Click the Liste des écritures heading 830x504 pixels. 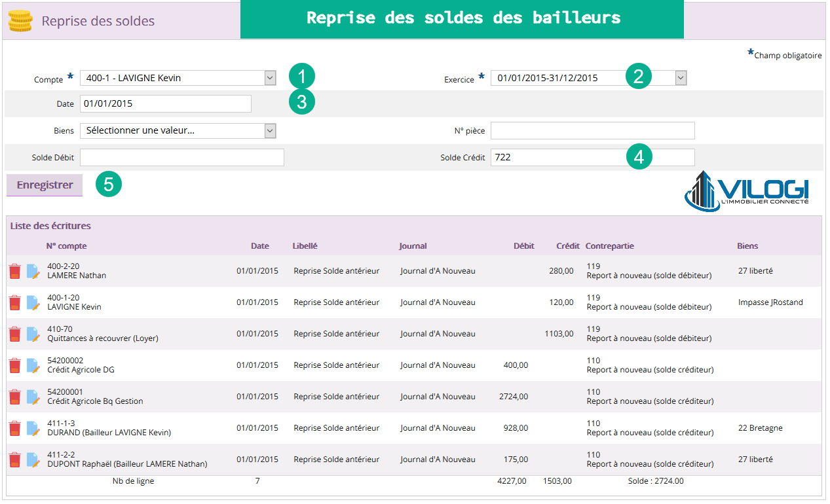click(x=50, y=226)
